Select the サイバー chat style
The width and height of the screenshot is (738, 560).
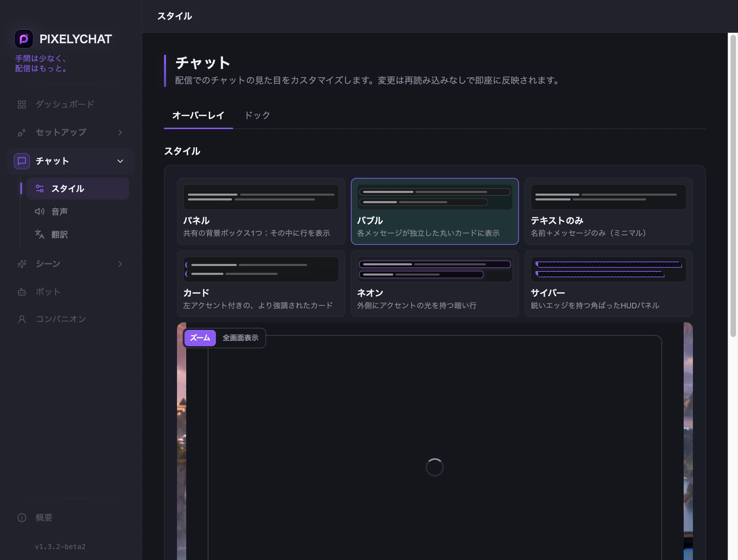609,284
